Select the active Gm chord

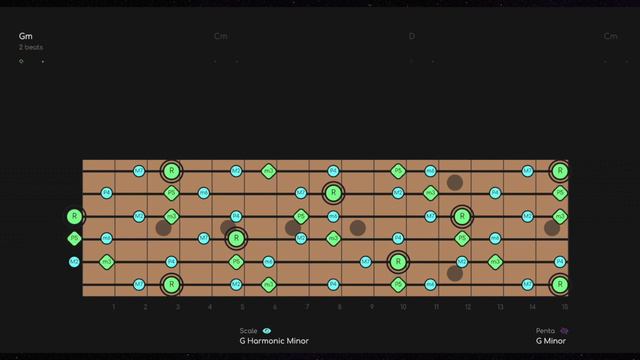(x=25, y=36)
